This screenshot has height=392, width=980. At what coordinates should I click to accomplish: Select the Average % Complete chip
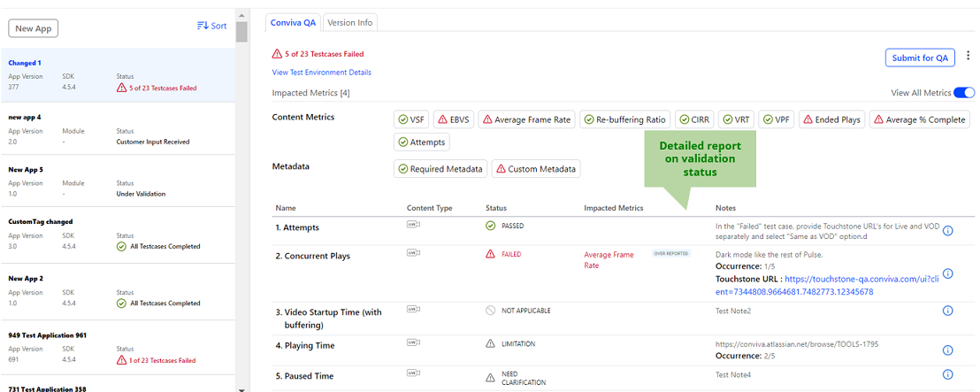[x=919, y=119]
